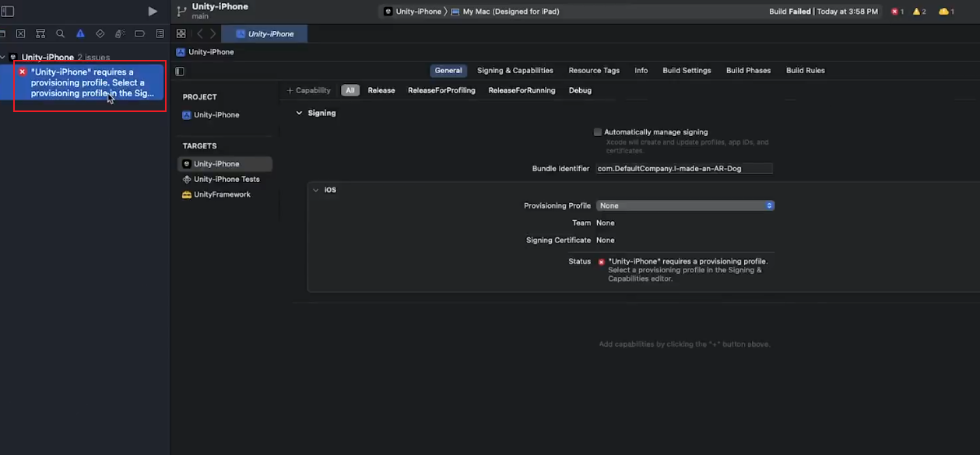This screenshot has height=455, width=980.
Task: Select the ReleaseForRunning filter
Action: [x=522, y=90]
